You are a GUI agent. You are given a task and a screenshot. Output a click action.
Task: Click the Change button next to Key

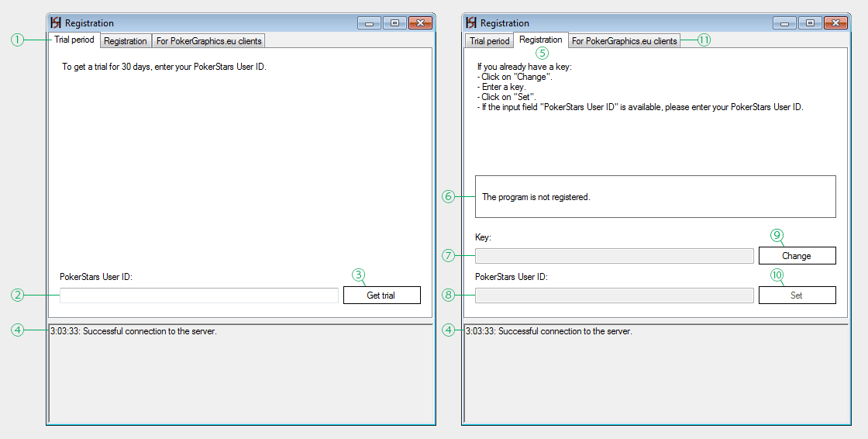pyautogui.click(x=797, y=256)
